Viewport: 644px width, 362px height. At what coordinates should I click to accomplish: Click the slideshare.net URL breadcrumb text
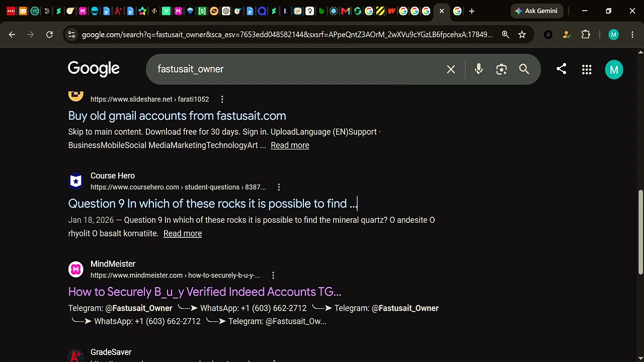tap(149, 100)
